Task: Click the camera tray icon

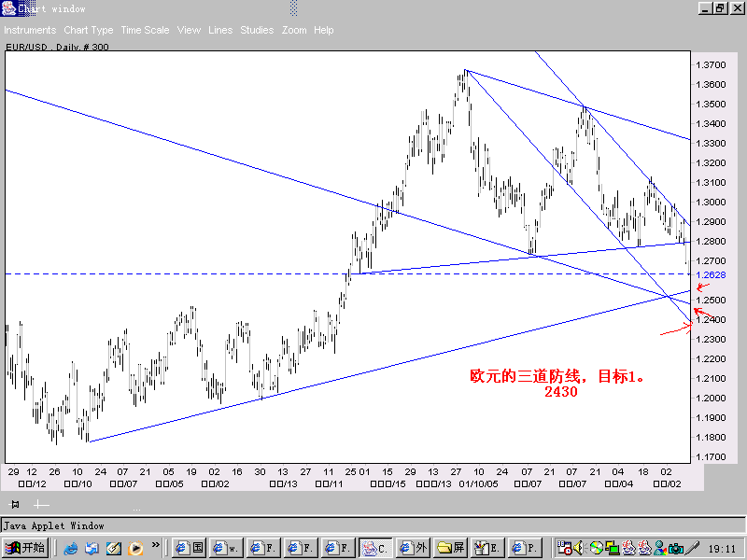Action: tap(676, 549)
